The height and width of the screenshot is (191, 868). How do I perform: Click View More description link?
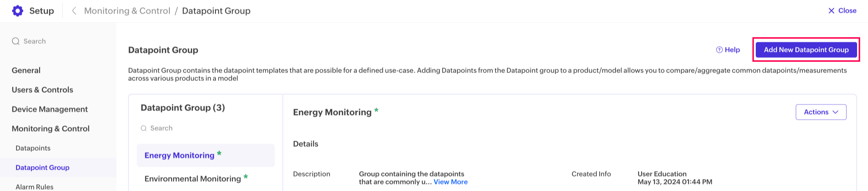[x=450, y=182]
